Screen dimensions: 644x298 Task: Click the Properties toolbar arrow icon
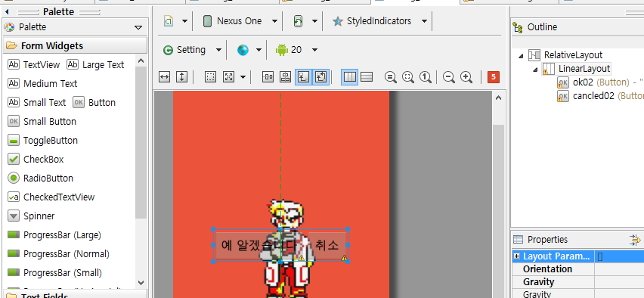pyautogui.click(x=636, y=240)
